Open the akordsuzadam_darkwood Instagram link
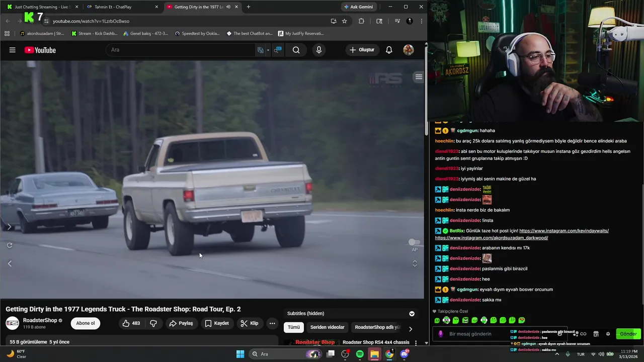 pos(492,238)
